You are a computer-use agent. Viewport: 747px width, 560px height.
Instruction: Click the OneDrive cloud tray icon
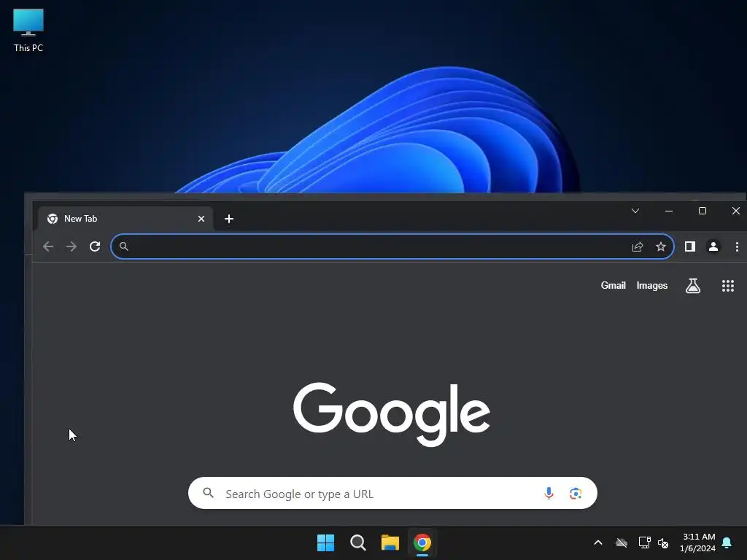pos(622,542)
